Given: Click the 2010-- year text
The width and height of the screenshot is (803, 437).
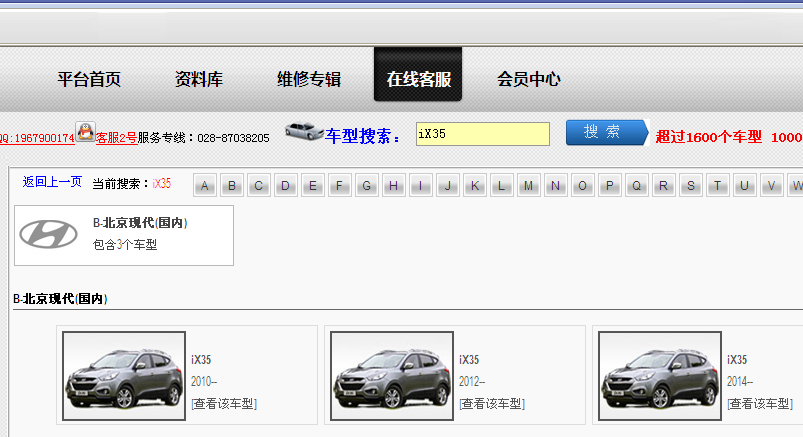Looking at the screenshot, I should 204,382.
